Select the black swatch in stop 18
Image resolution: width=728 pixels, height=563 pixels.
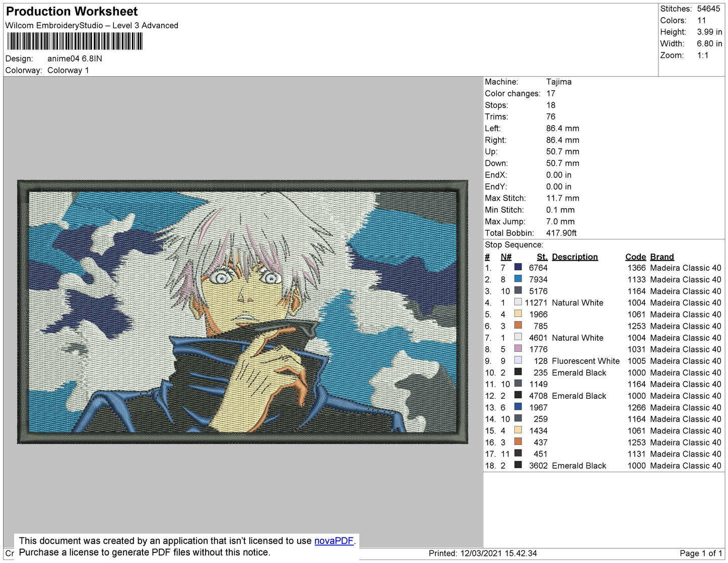pos(518,465)
